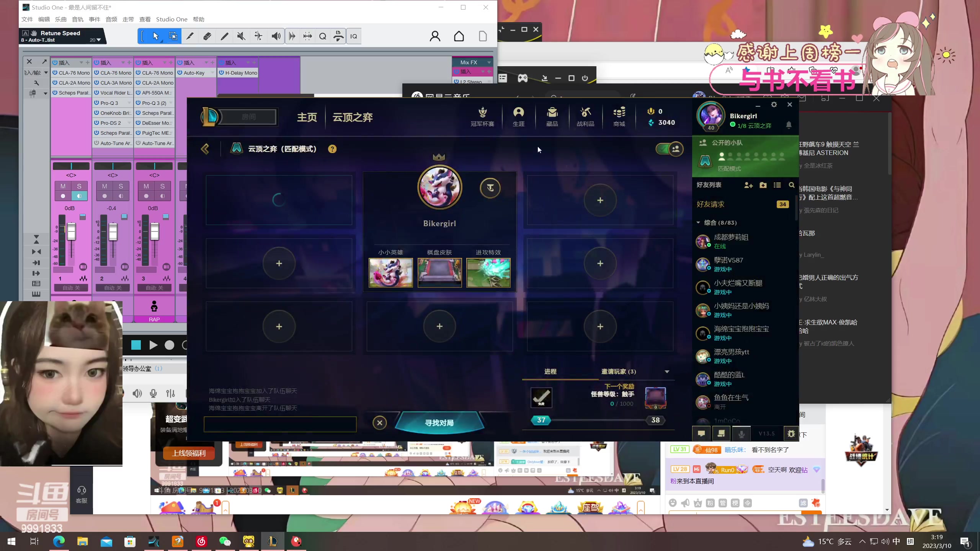Open the Microsoft Edge icon in taskbar
The width and height of the screenshot is (980, 551).
click(59, 541)
